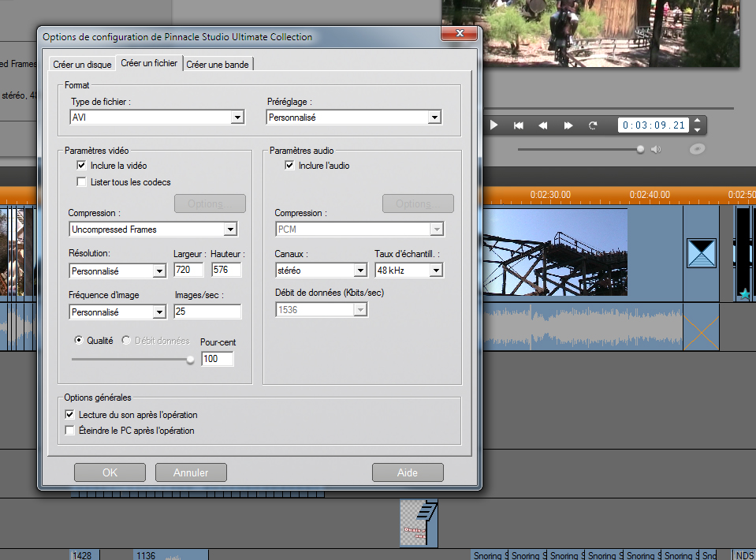Screen dimensions: 756x560
Task: Open the Fréquence d'image dropdown
Action: tap(159, 312)
